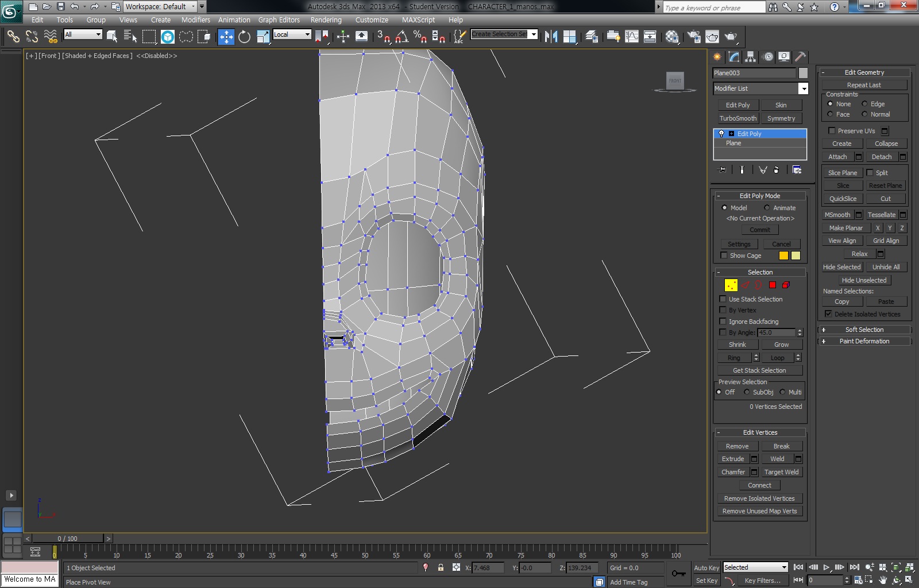The image size is (919, 588).
Task: Open the Create Selection Set dropdown
Action: pyautogui.click(x=534, y=34)
